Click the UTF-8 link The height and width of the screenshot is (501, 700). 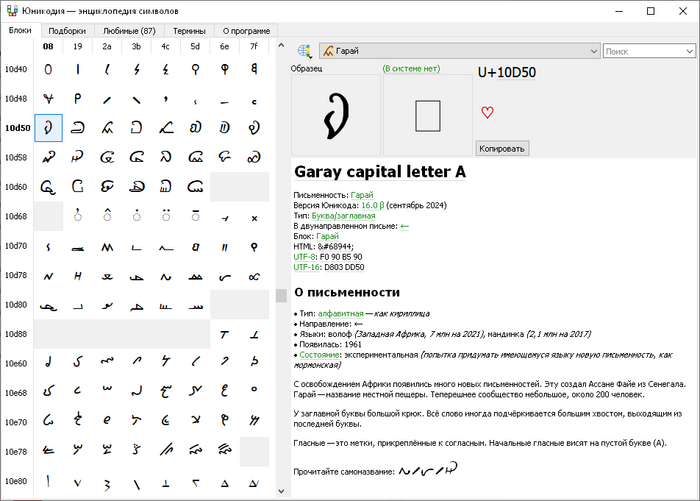[303, 257]
